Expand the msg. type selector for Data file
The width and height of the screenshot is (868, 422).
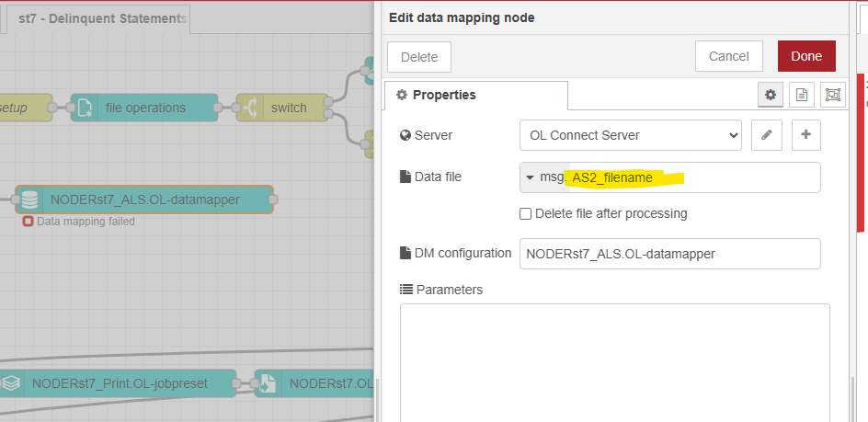pos(544,177)
